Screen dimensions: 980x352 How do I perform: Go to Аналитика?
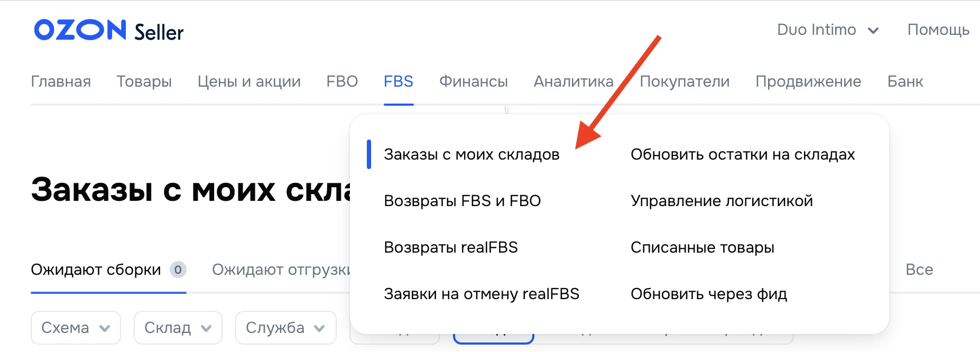tap(573, 81)
